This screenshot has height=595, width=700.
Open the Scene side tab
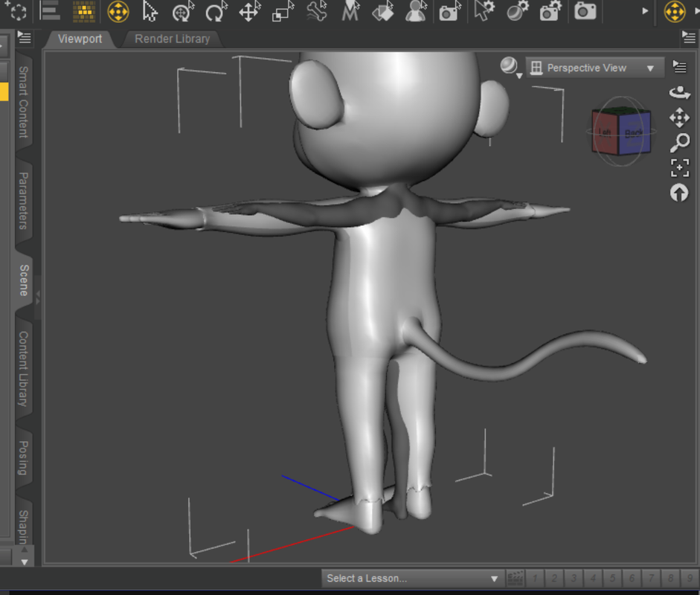pyautogui.click(x=24, y=280)
